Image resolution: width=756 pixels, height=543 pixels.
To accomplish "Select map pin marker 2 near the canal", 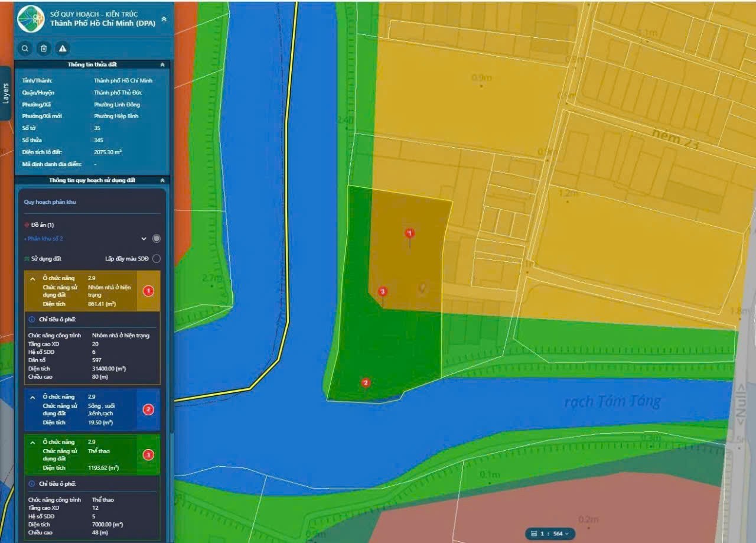I will coord(366,383).
